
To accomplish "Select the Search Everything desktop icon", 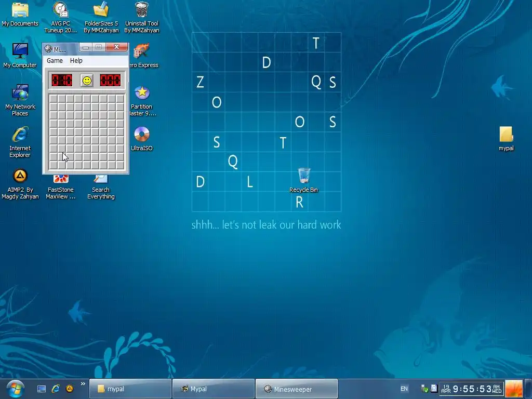I will click(101, 187).
